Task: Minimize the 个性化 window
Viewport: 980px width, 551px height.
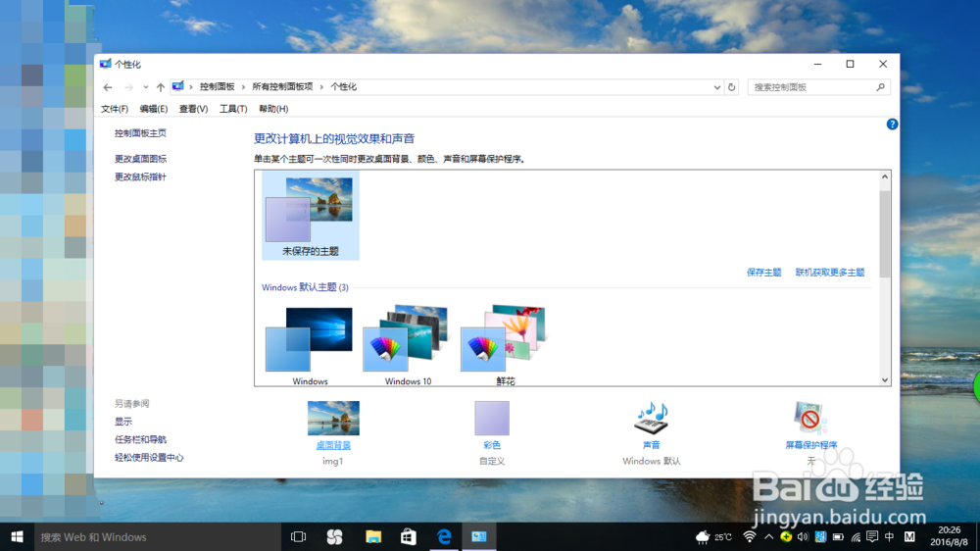Action: 817,64
